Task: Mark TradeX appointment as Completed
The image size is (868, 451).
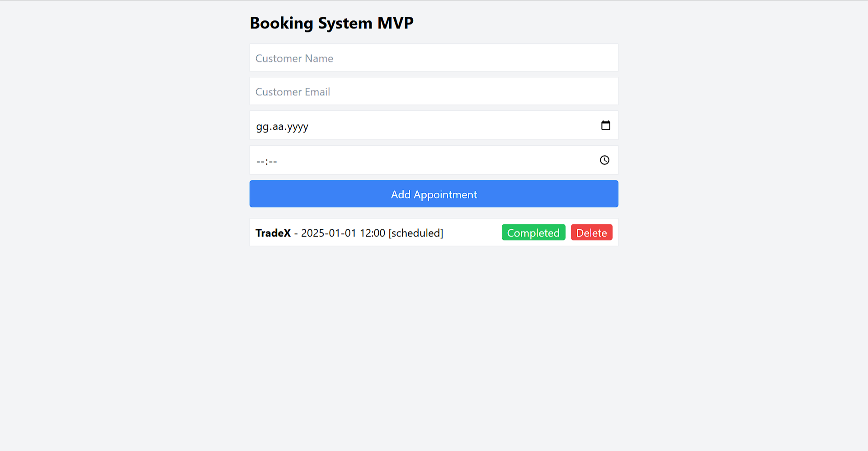Action: (533, 233)
